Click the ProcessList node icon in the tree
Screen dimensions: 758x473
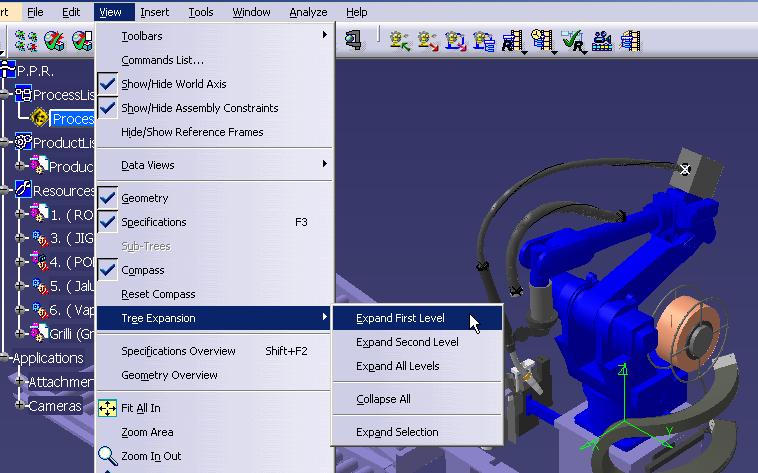pyautogui.click(x=23, y=94)
